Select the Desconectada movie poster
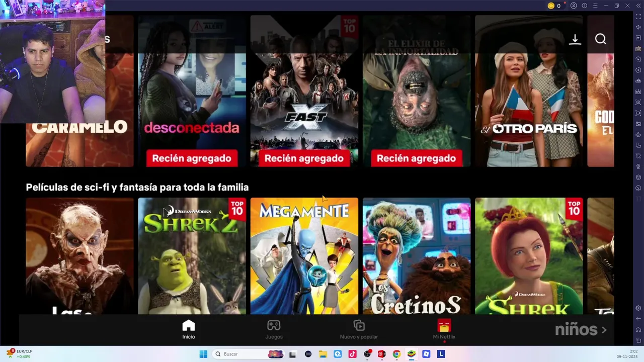This screenshot has width=644, height=362. pos(192,91)
